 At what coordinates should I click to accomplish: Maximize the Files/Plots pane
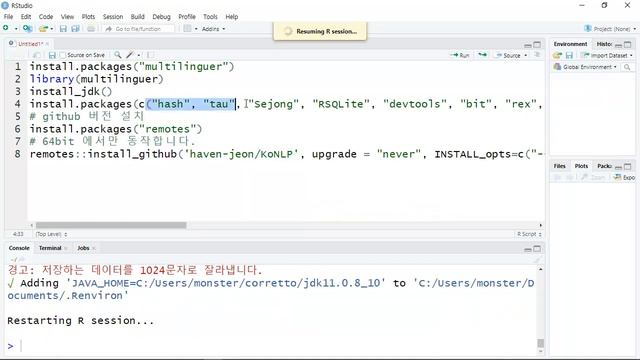[628, 166]
